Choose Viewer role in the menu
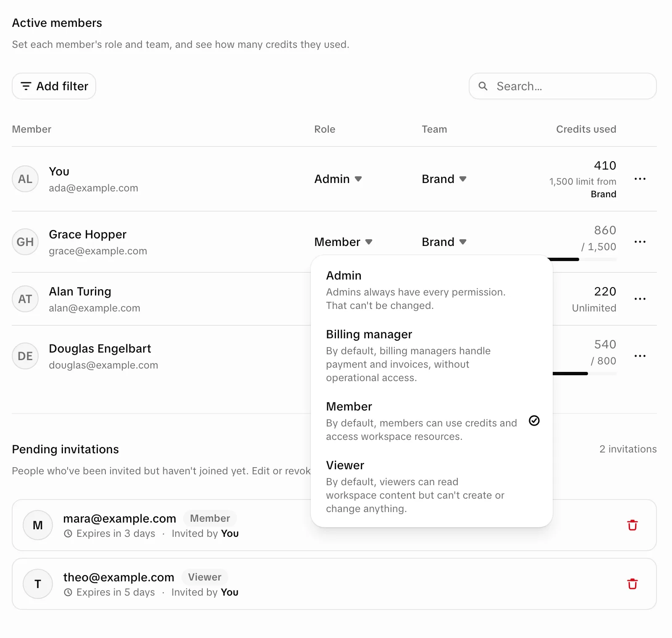Viewport: 672px width, 638px height. tap(432, 486)
